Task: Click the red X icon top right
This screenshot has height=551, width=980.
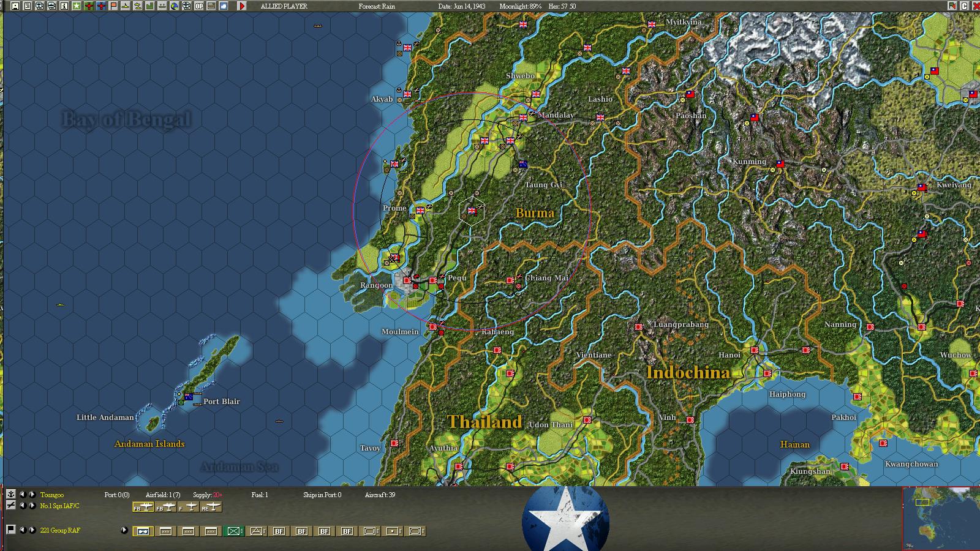Action: coord(976,6)
